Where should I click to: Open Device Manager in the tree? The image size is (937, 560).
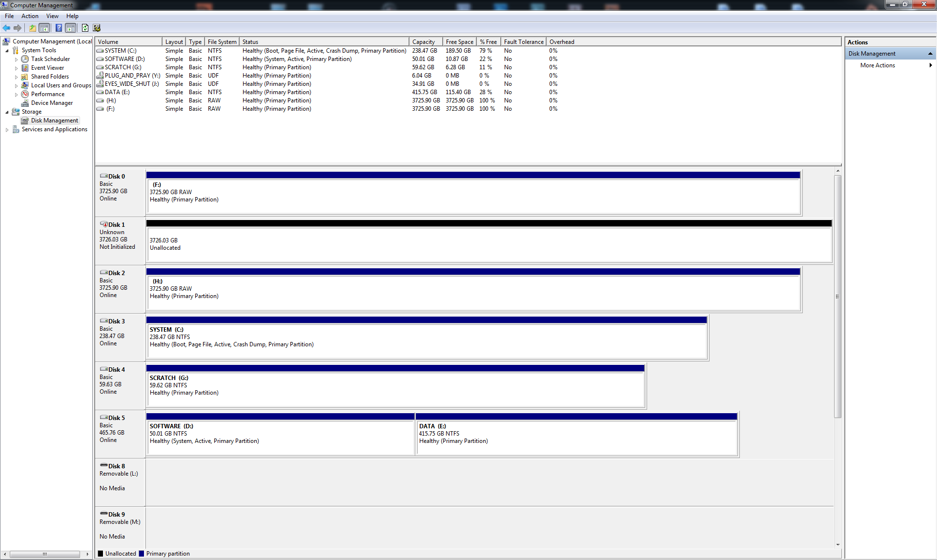[52, 103]
